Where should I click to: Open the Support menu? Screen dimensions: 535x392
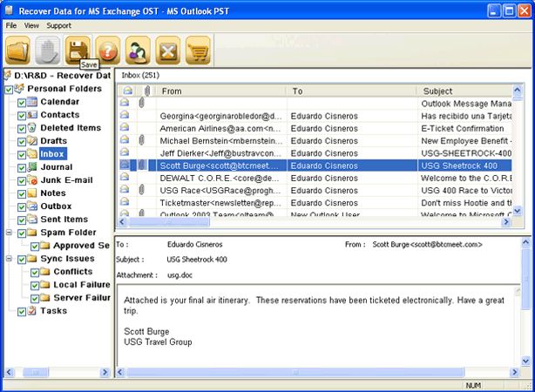pyautogui.click(x=58, y=25)
